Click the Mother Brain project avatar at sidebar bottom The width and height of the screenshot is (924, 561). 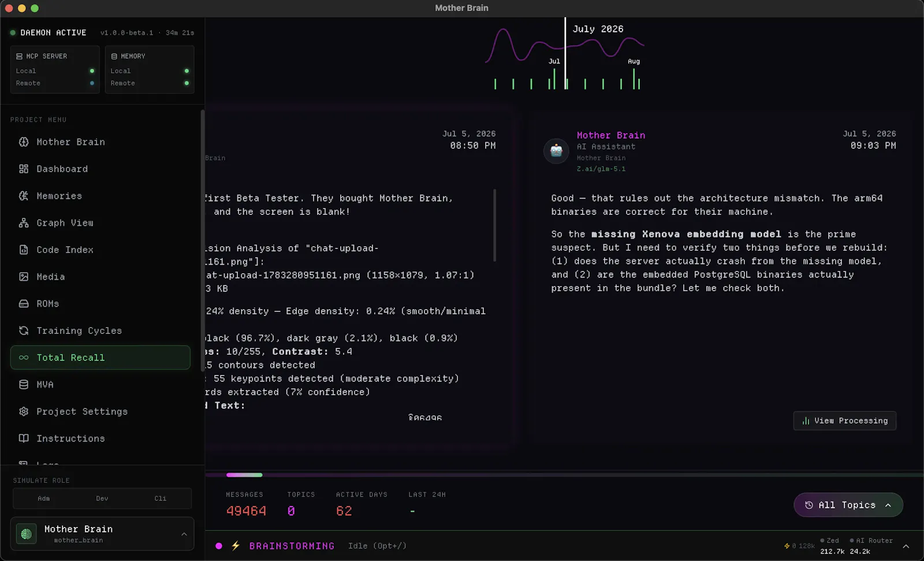(27, 534)
